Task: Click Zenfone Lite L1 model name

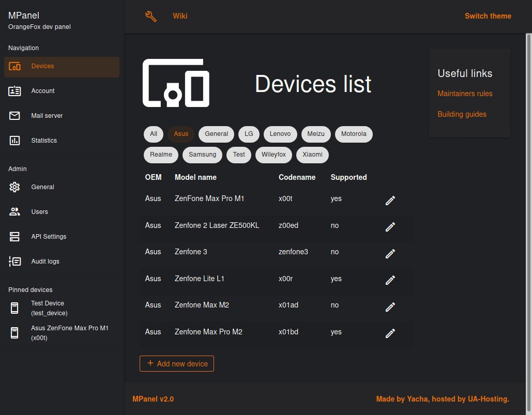Action: tap(200, 279)
